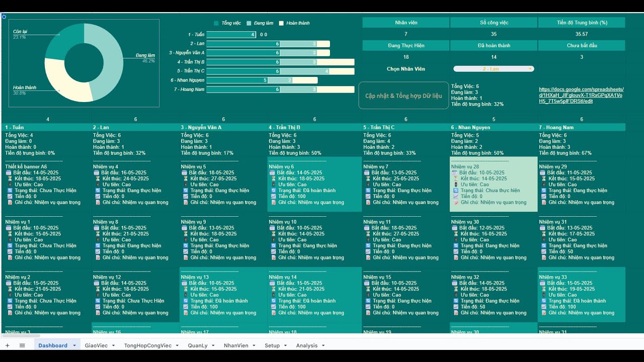The width and height of the screenshot is (644, 362).
Task: Select the cell showing 35.57
Action: coord(582,34)
